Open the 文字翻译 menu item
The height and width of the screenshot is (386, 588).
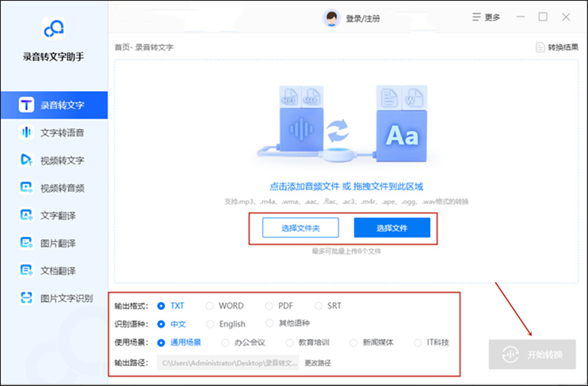[x=54, y=215]
